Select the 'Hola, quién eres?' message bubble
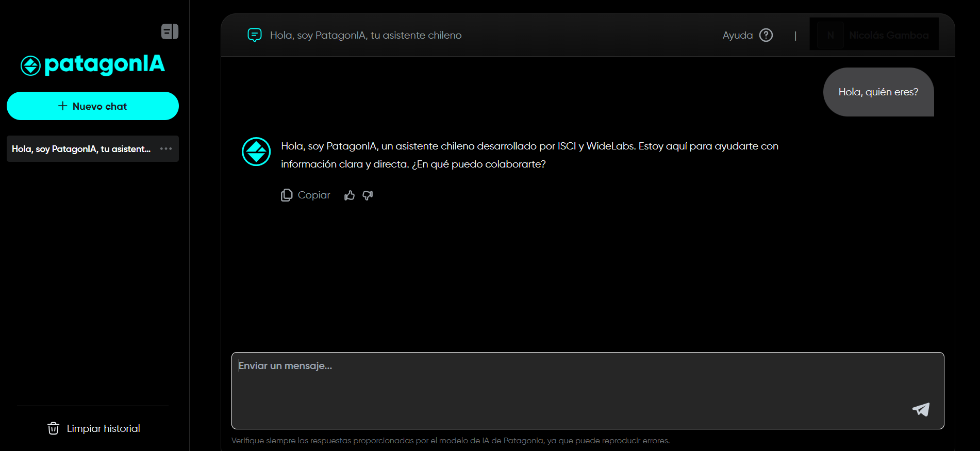The width and height of the screenshot is (980, 451). 878,92
